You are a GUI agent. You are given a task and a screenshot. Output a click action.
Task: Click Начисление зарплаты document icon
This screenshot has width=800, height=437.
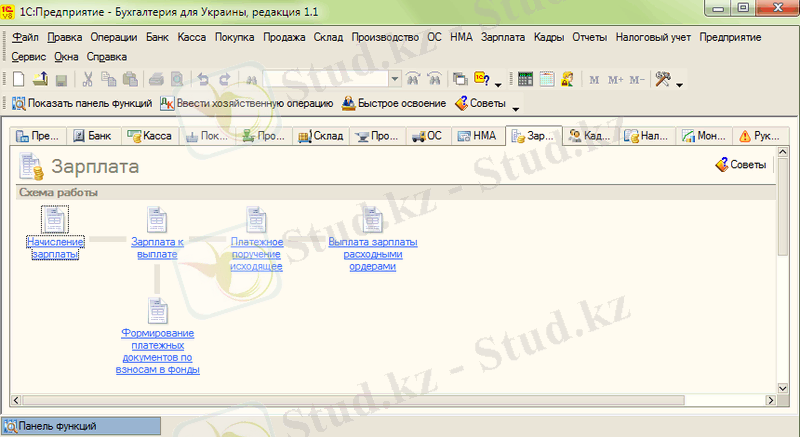coord(55,220)
